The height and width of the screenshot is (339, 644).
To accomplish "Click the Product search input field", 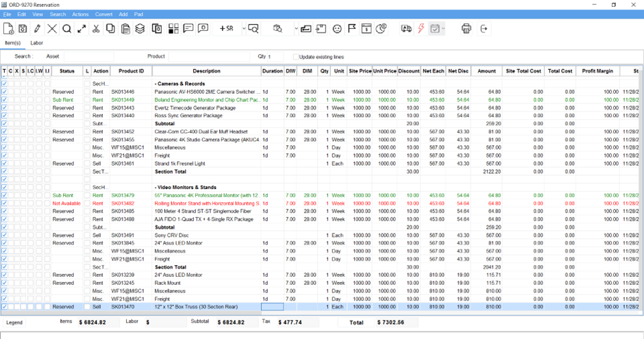I will (x=209, y=57).
